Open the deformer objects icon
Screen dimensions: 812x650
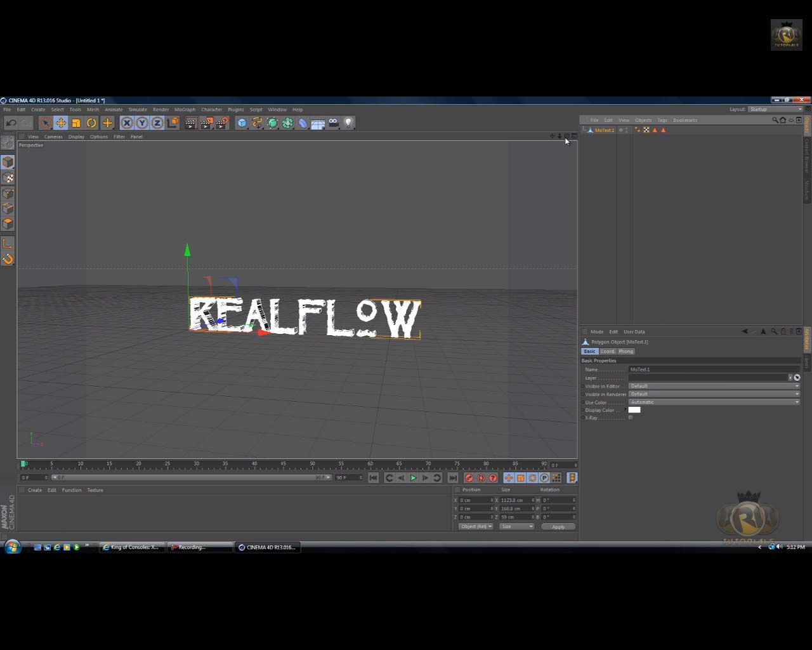[303, 123]
